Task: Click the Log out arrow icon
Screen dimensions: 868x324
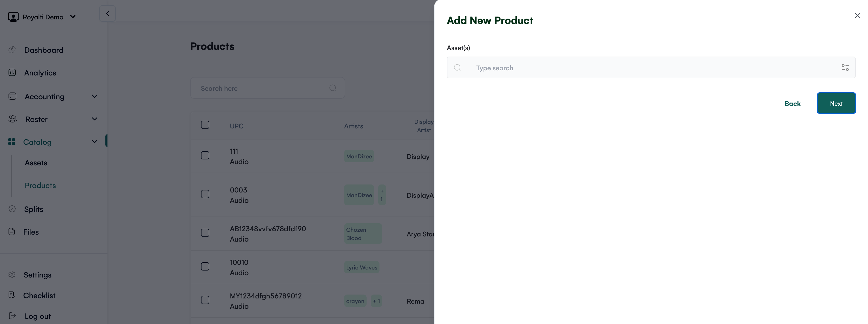Action: [x=12, y=316]
